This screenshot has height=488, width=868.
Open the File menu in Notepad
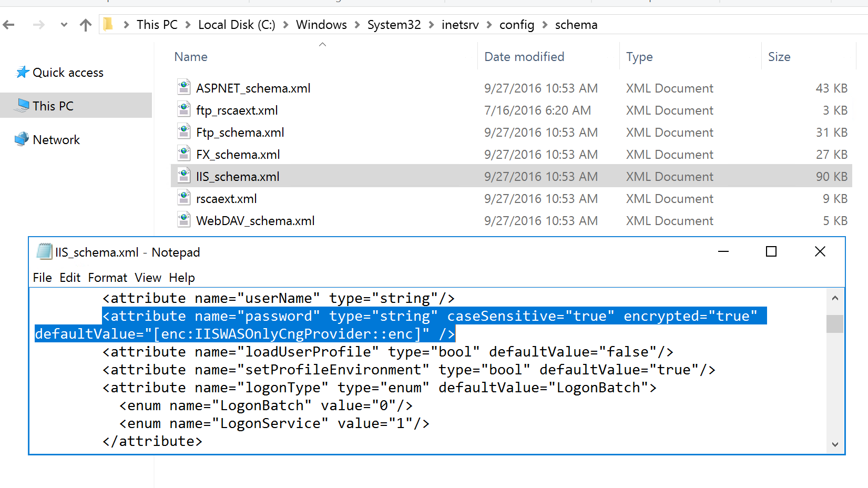click(42, 278)
